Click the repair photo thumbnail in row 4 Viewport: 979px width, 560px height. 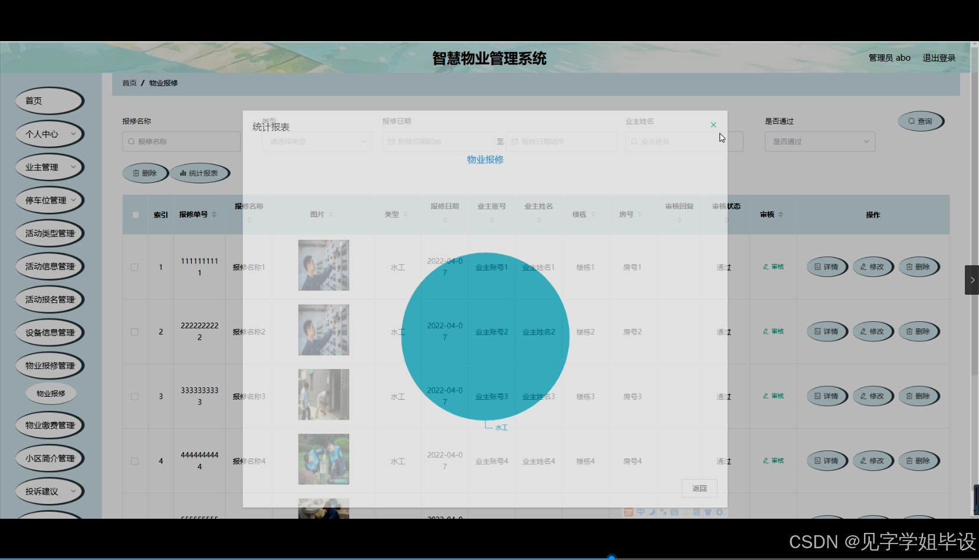[x=324, y=459]
